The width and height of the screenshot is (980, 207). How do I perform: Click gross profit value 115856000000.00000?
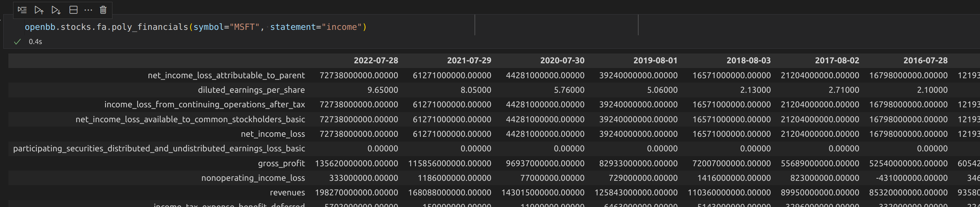450,164
